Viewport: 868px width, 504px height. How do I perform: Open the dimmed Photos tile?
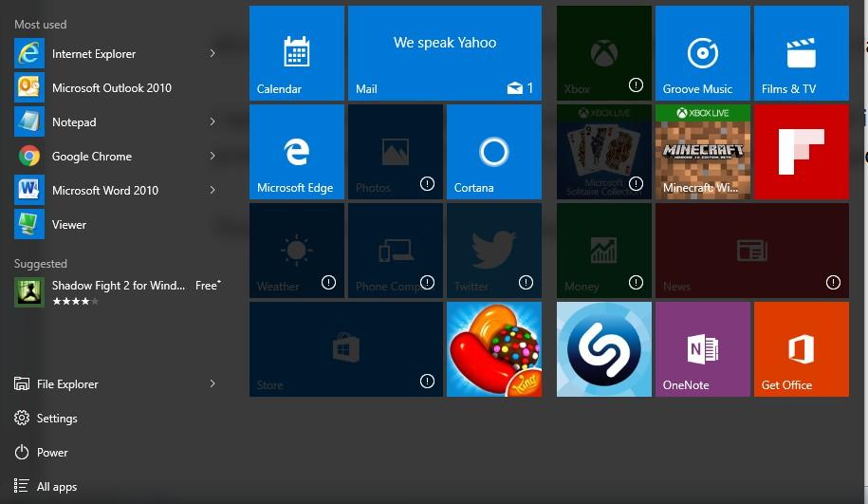396,152
